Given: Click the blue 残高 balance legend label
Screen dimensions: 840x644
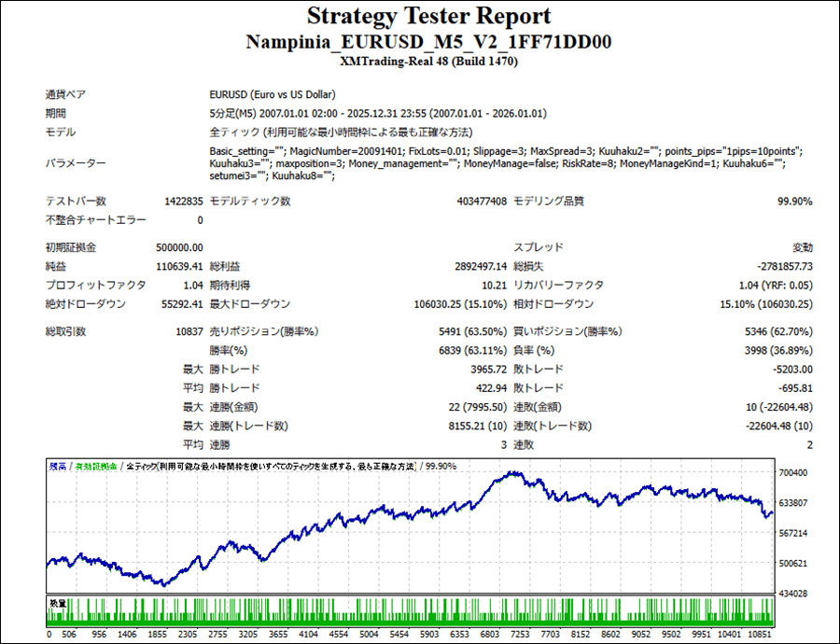Looking at the screenshot, I should 57,465.
